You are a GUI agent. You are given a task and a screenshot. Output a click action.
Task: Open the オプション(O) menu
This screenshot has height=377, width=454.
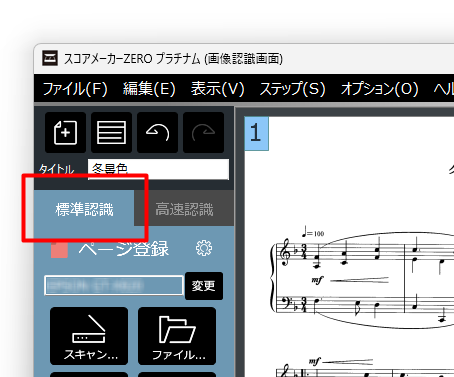pyautogui.click(x=379, y=89)
